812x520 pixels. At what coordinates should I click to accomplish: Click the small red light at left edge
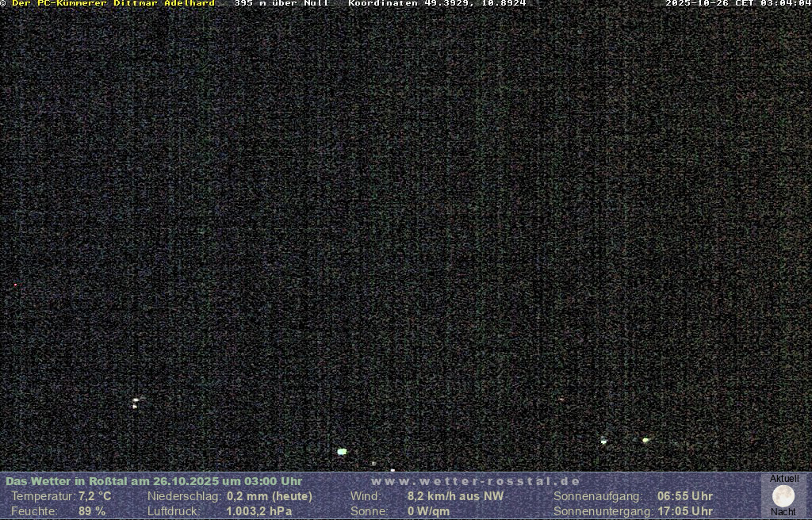click(15, 285)
